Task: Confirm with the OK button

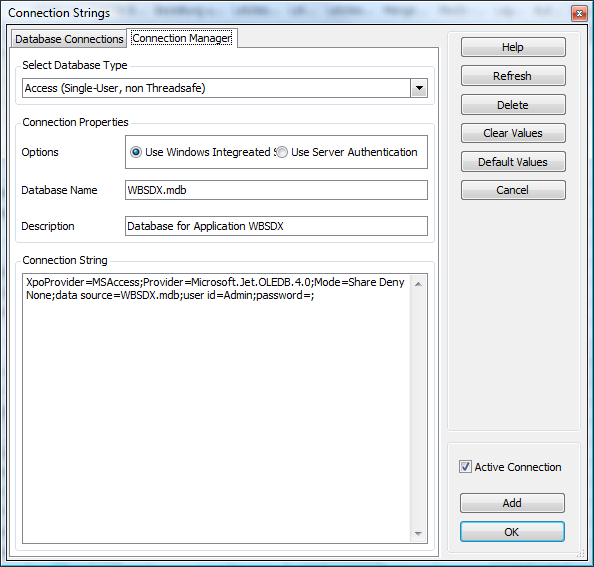Action: pos(512,532)
